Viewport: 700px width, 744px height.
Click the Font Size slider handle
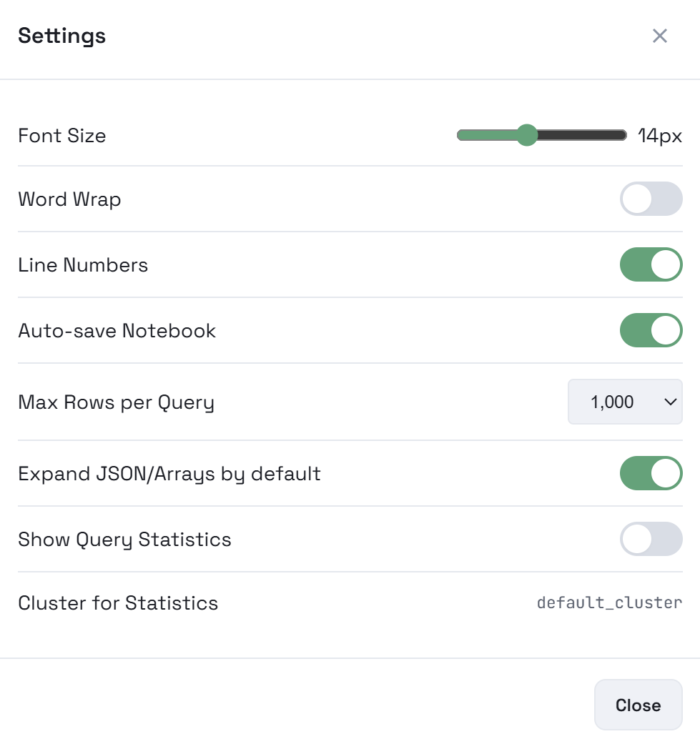[x=526, y=135]
